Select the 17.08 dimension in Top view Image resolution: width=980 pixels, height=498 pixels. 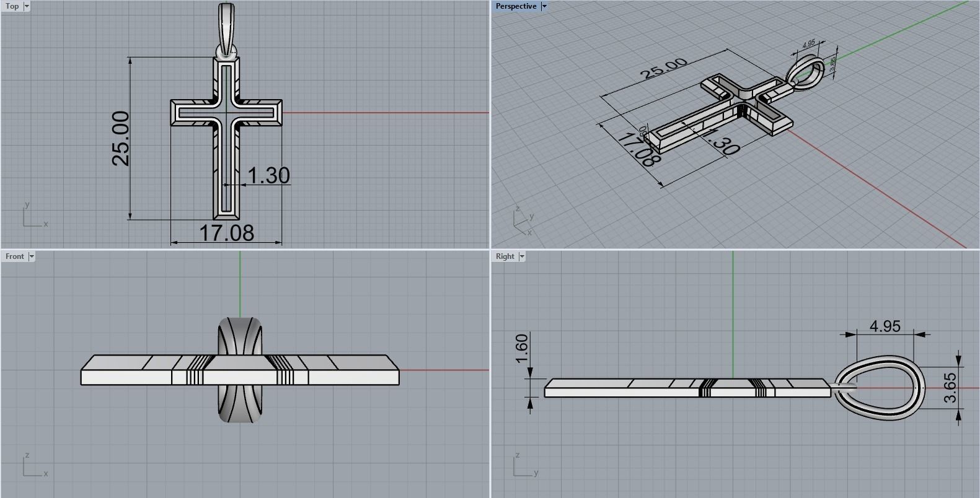[226, 233]
